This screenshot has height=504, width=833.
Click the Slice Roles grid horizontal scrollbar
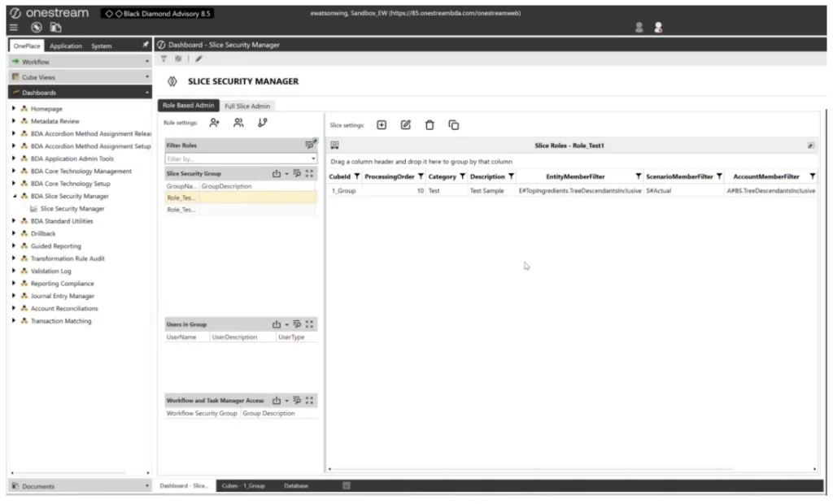tap(532, 470)
